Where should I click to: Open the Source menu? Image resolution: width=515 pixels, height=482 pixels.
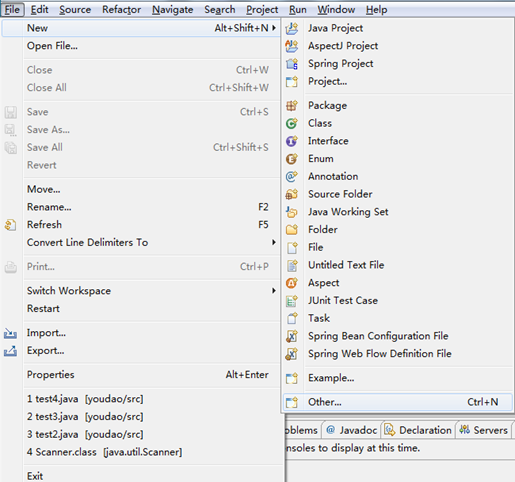pyautogui.click(x=75, y=9)
